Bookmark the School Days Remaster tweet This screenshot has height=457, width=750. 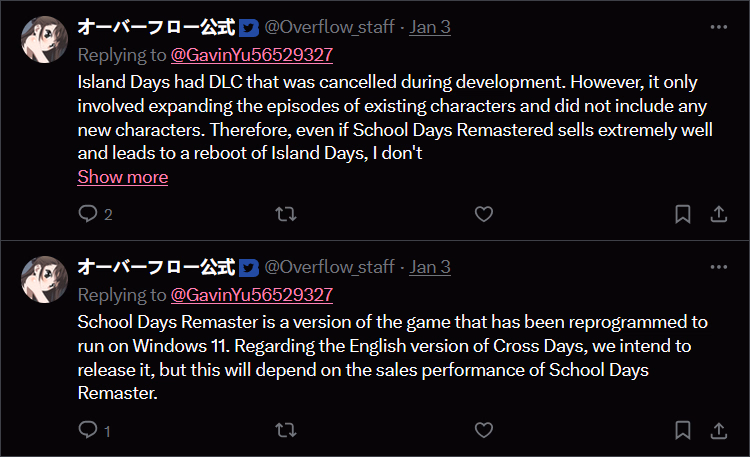682,431
